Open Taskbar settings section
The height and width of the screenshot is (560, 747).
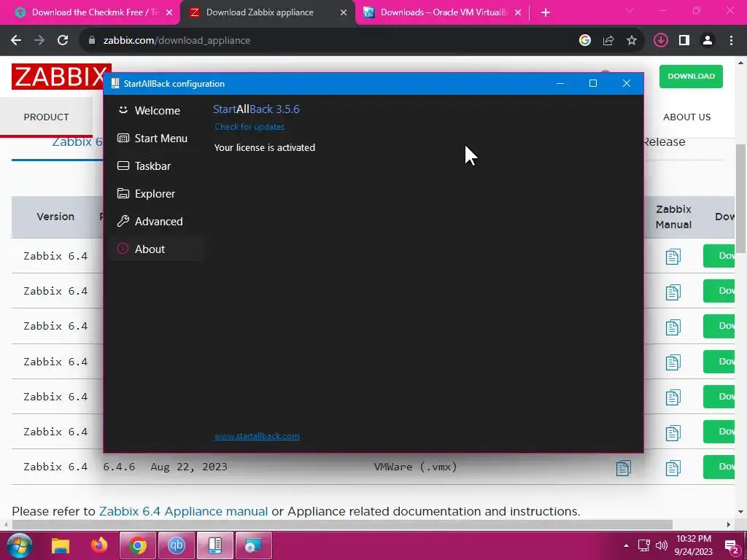157,166
